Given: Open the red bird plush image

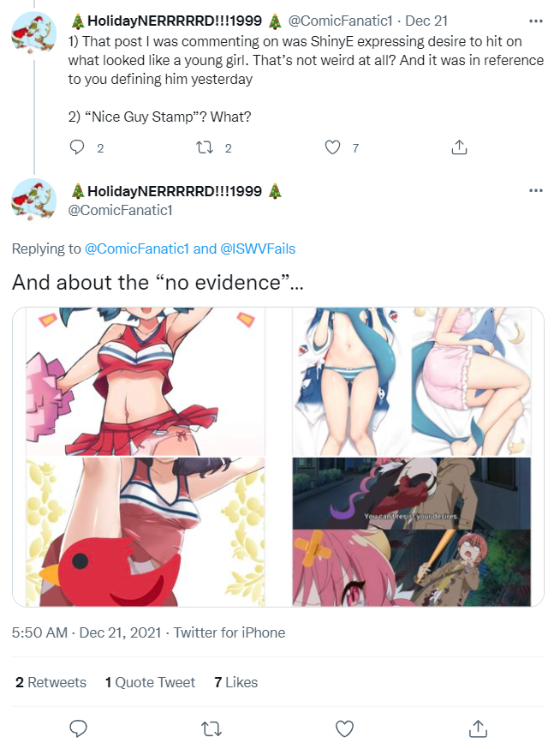Looking at the screenshot, I should click(145, 531).
